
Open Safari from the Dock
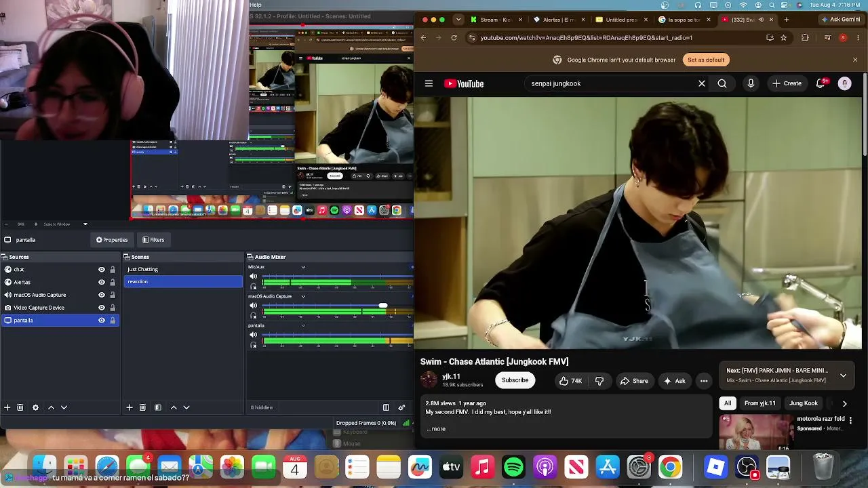click(107, 467)
